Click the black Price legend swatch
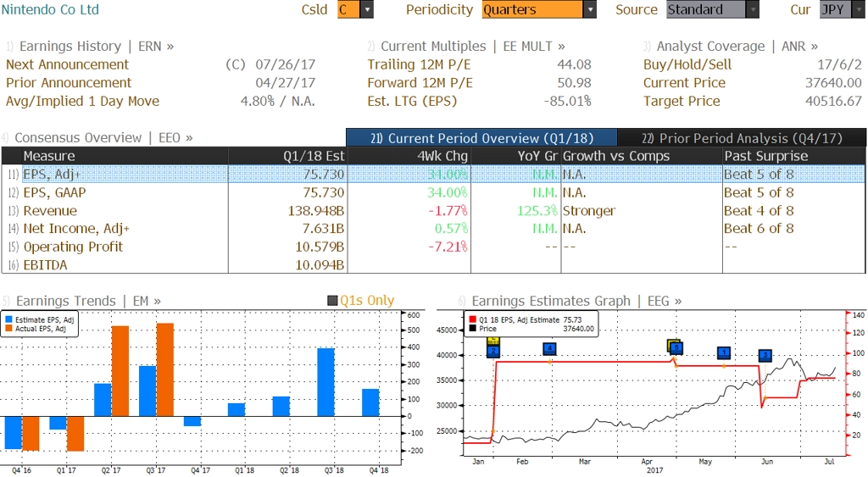Viewport: 868px width, 477px height. [x=472, y=329]
